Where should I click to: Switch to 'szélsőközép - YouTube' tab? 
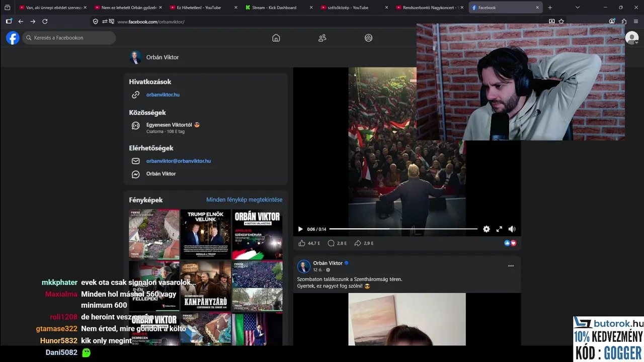tap(354, 8)
